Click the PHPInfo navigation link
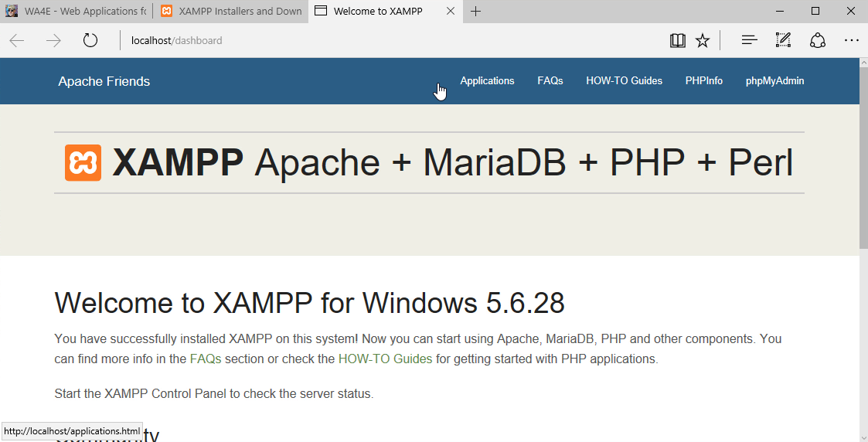This screenshot has height=442, width=868. point(703,81)
